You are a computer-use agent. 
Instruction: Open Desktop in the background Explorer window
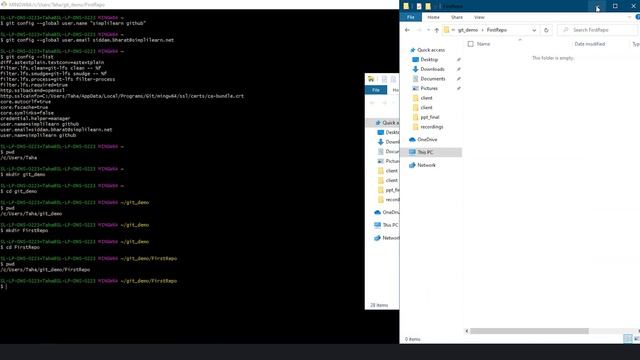388,132
